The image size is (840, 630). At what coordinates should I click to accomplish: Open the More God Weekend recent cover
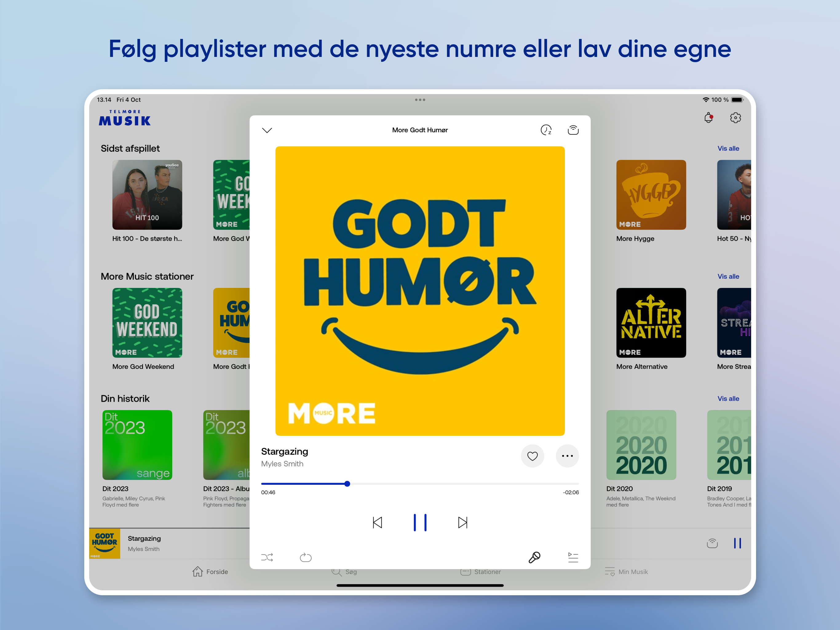pos(231,194)
